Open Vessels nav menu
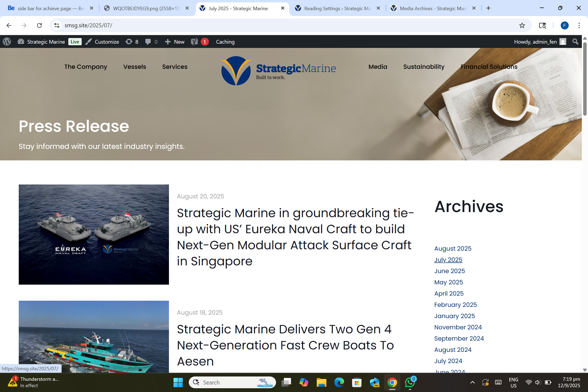Screen dimensions: 588x392 135,67
